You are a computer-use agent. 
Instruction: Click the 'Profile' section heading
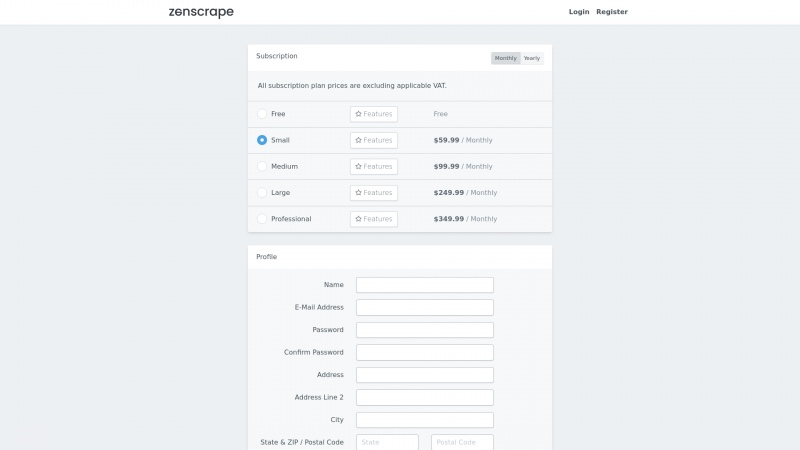tap(266, 257)
